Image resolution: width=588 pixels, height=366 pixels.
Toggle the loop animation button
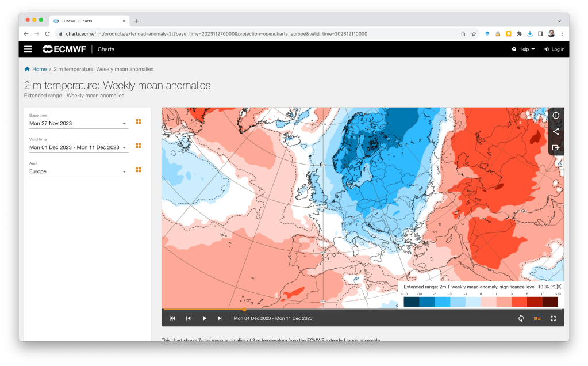(x=521, y=318)
